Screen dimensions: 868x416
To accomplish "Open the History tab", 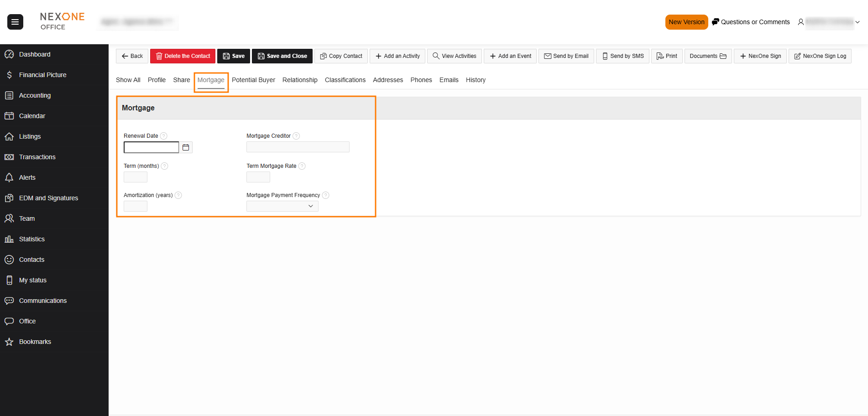I will pos(476,80).
